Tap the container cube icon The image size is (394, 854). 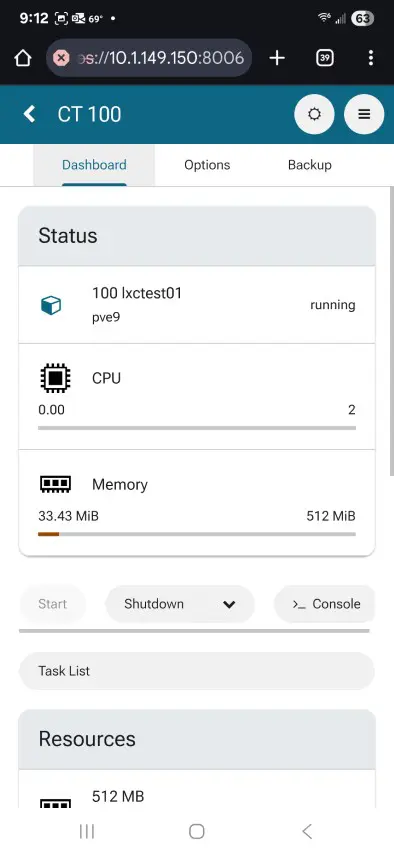pos(51,305)
